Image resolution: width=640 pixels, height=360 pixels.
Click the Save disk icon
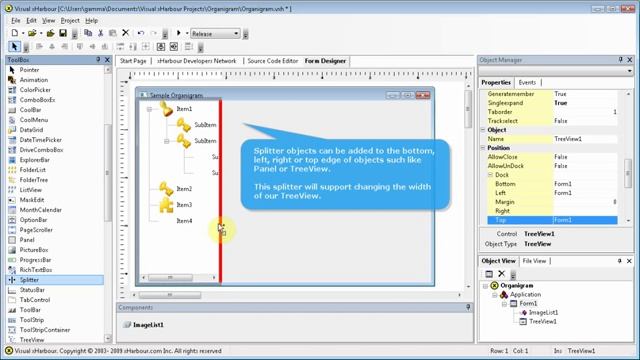63,33
